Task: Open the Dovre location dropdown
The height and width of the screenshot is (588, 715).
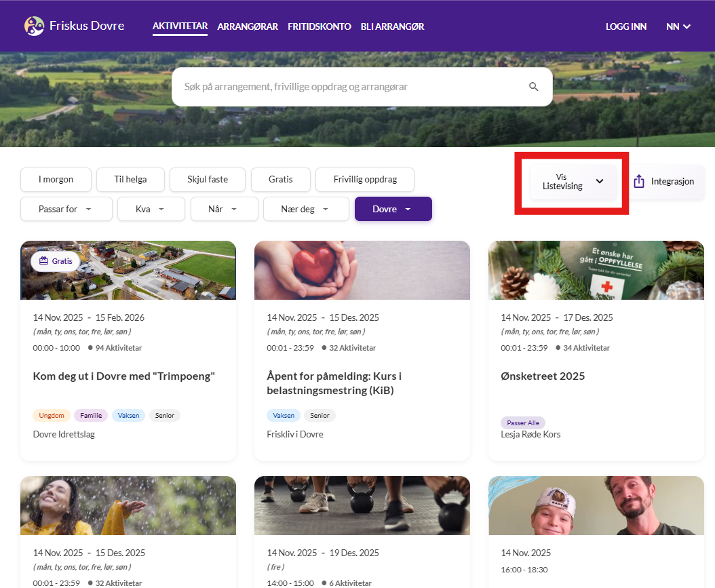Action: point(393,209)
